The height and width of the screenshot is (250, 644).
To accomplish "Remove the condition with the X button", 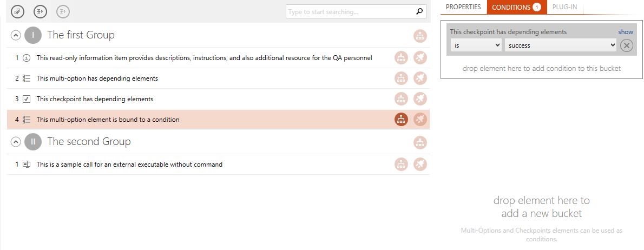I will coord(626,45).
